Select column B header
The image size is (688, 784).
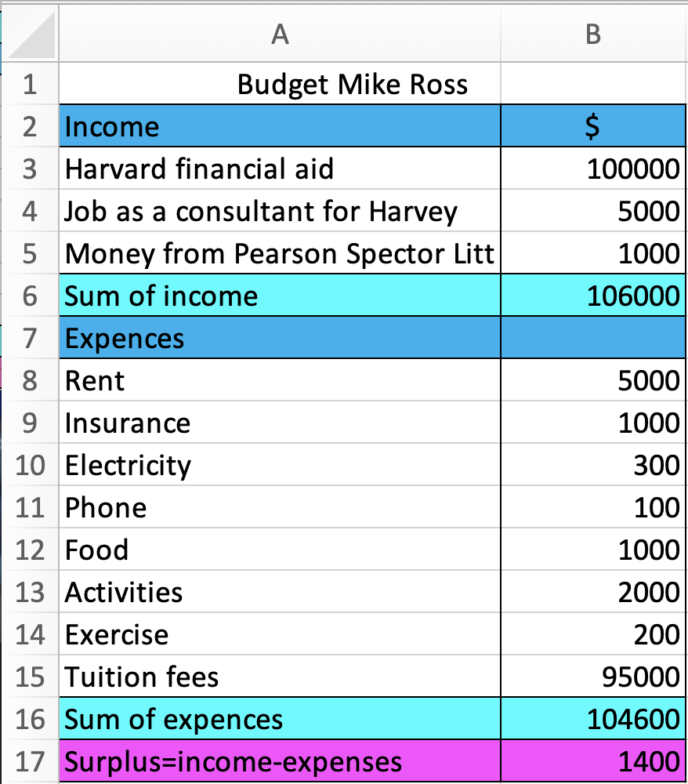[x=593, y=34]
